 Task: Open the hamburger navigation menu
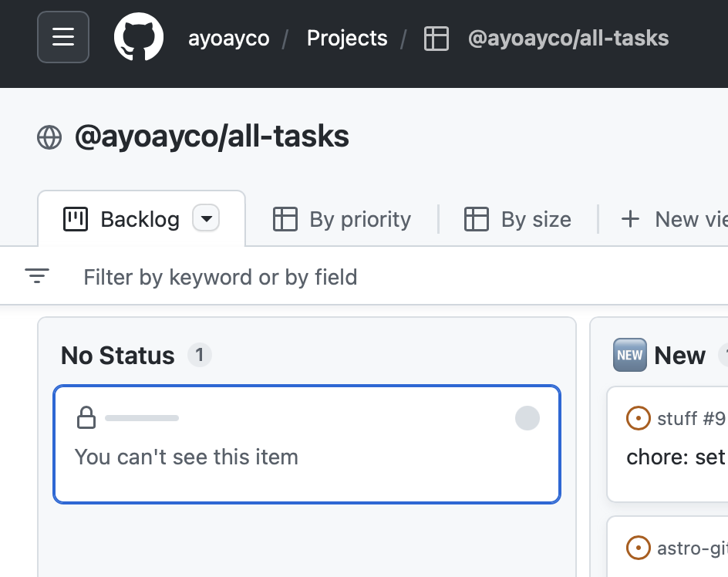click(63, 37)
